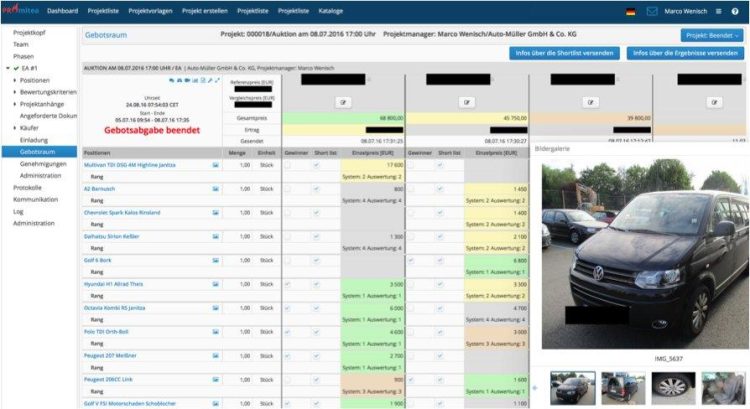Toggle Short list checkbox beside the 800 Barnusch bid

coord(316,189)
